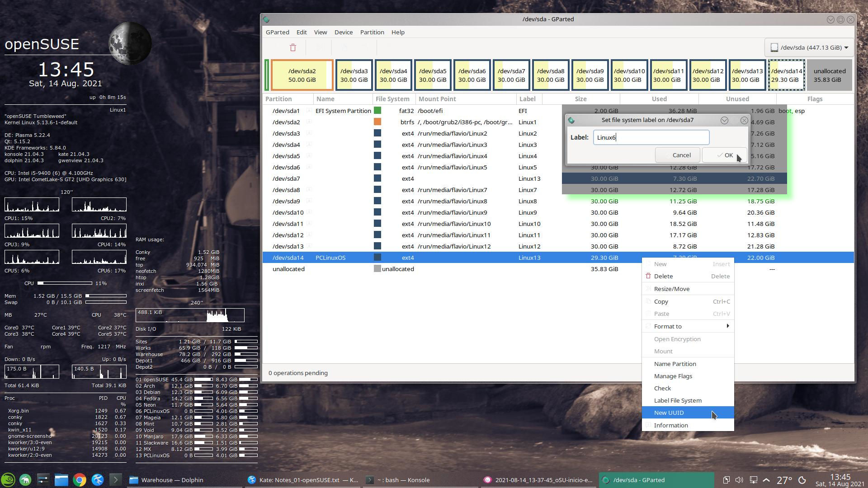Select the unallocated row in partition list

558,269
